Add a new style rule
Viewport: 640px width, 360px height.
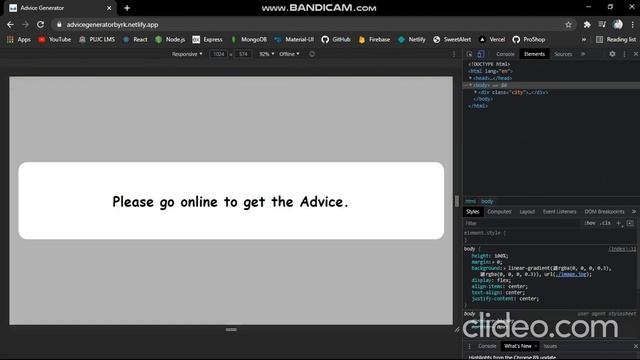619,223
